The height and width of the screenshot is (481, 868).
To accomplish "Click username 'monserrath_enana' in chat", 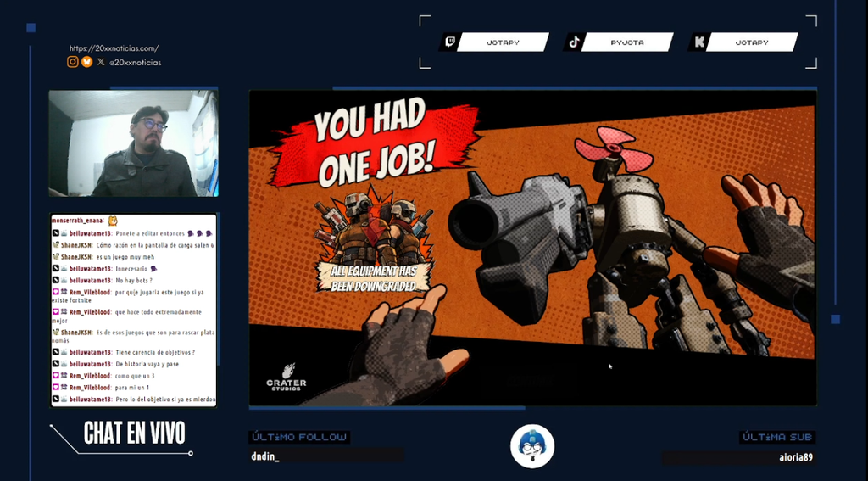I will [x=77, y=221].
